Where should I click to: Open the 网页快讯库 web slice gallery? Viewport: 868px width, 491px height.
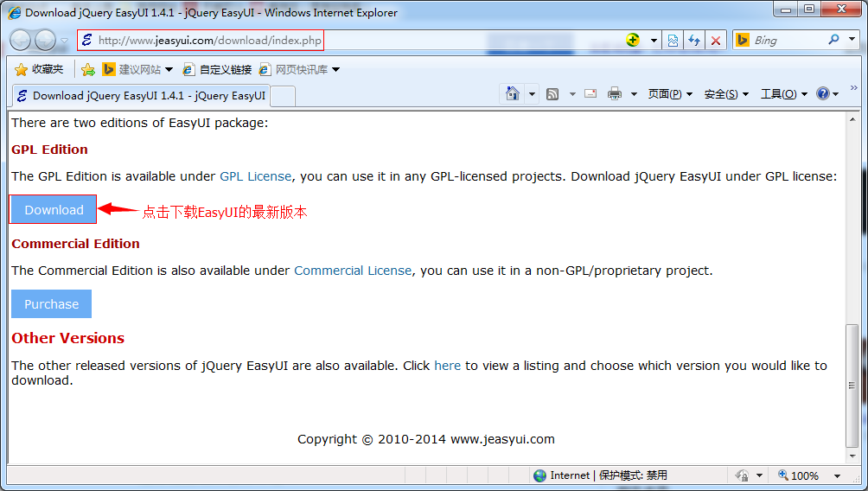(299, 69)
